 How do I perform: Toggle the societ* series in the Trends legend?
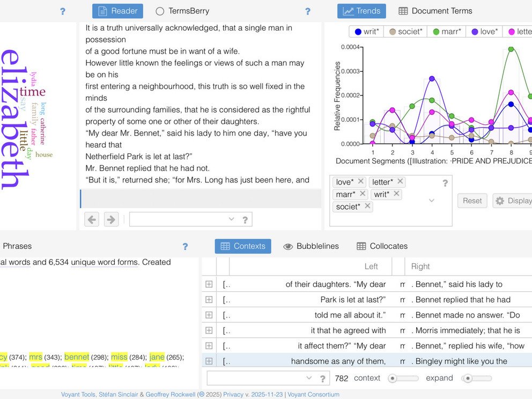pos(406,32)
